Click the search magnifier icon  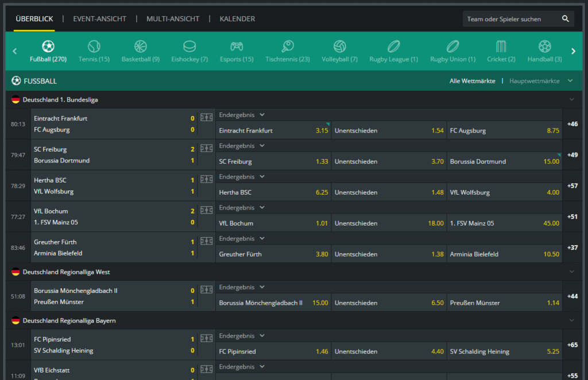(566, 19)
